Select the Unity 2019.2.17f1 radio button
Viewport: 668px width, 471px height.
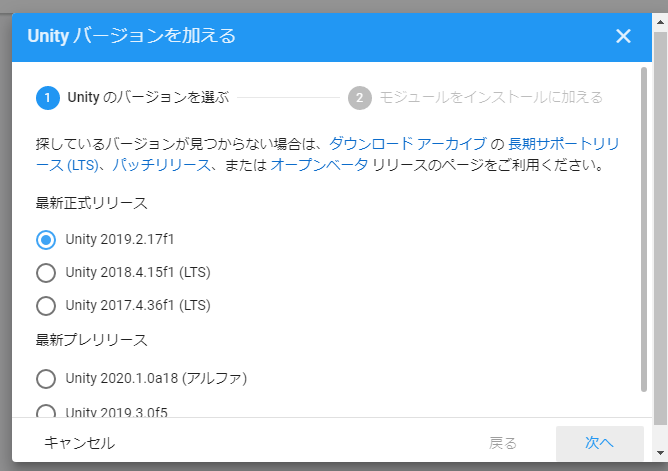click(46, 240)
